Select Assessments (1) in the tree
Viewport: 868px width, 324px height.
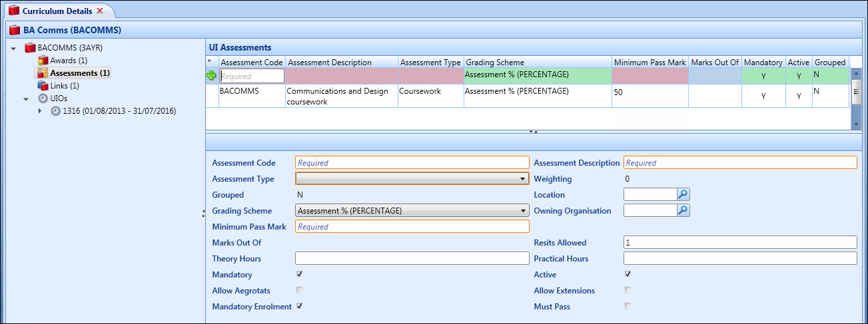pos(80,73)
